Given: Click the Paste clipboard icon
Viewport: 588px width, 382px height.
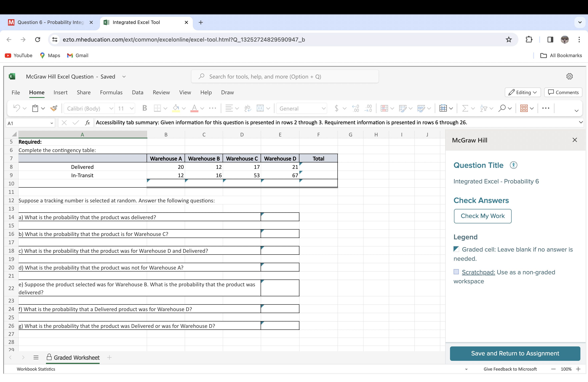Looking at the screenshot, I should [35, 108].
